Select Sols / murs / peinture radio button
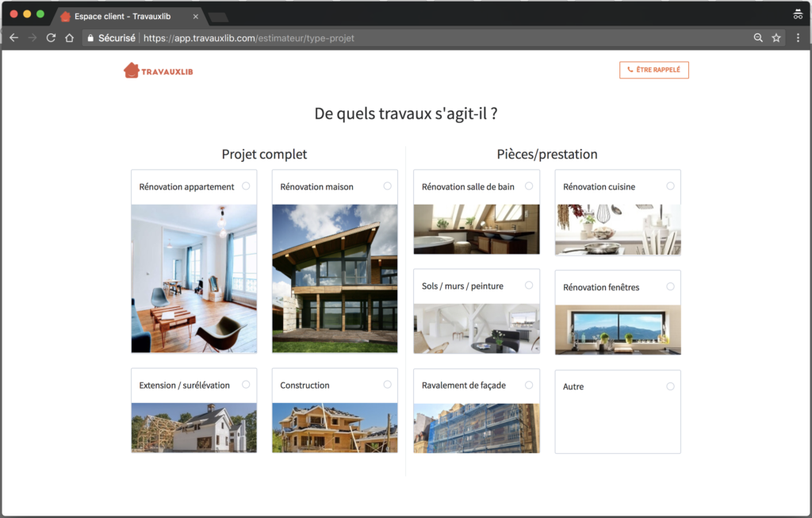Image resolution: width=812 pixels, height=518 pixels. 529,286
